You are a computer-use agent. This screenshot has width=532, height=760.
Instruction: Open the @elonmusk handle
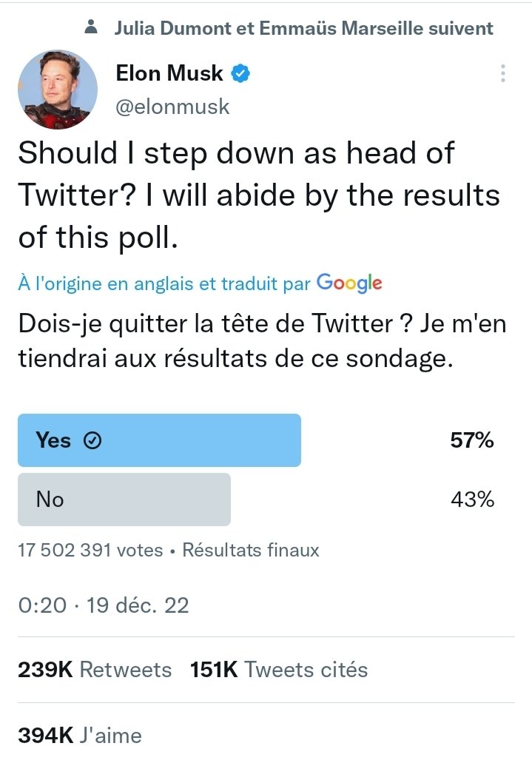(172, 107)
